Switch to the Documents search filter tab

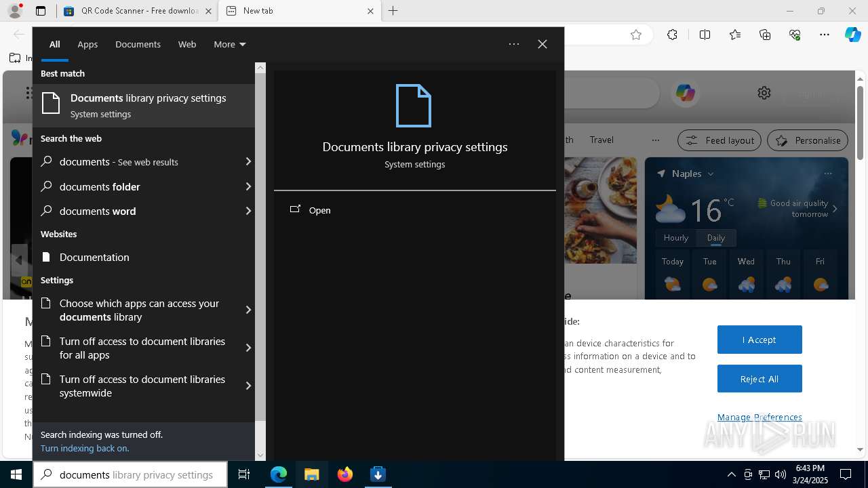(138, 44)
